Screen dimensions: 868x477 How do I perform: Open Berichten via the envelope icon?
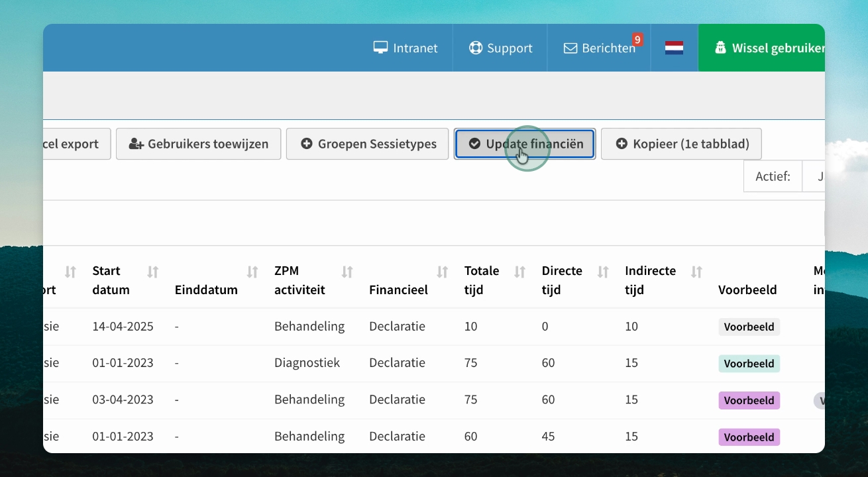tap(570, 48)
